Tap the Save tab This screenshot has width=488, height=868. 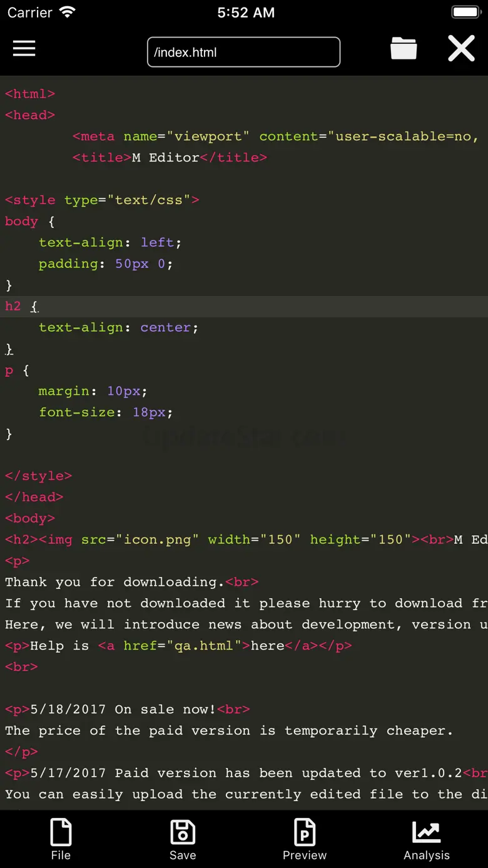click(x=183, y=840)
